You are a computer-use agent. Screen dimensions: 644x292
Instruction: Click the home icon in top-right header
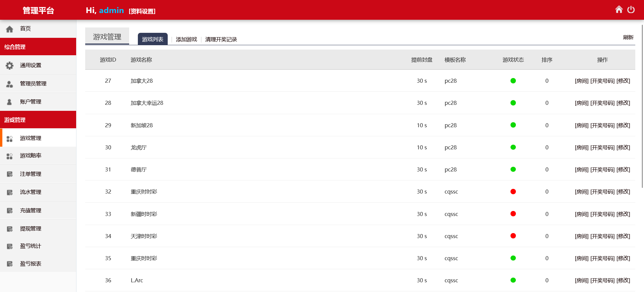[x=619, y=10]
